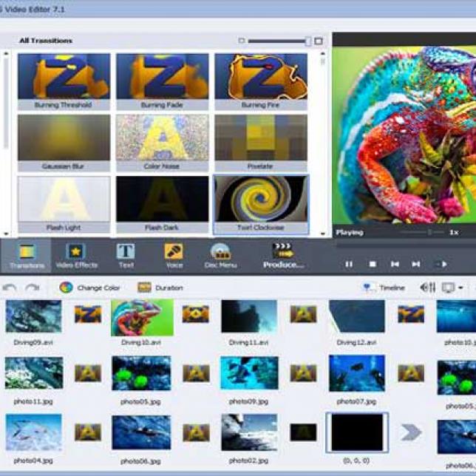Click the preview video image
Viewport: 476px width, 476px height.
[x=404, y=135]
